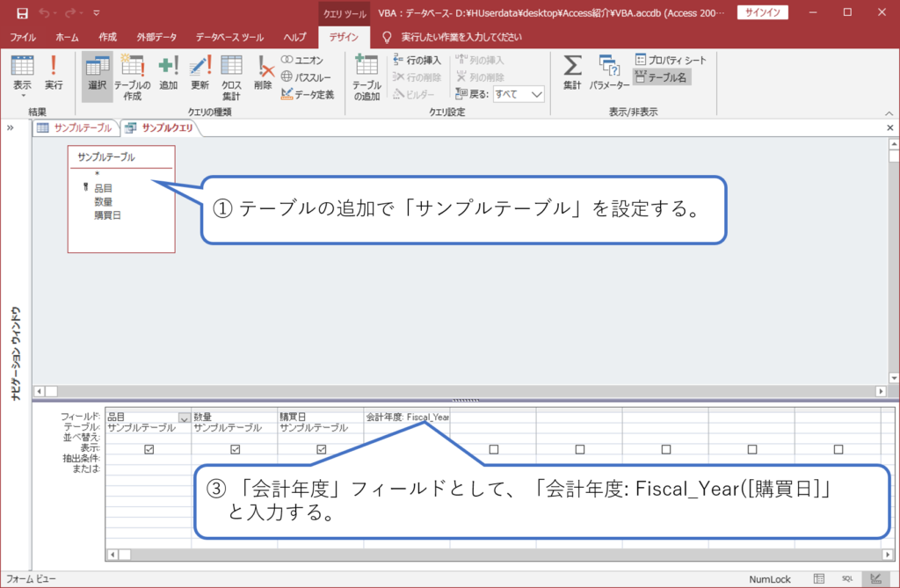
Task: Choose the 追加 append query type
Action: [168, 73]
